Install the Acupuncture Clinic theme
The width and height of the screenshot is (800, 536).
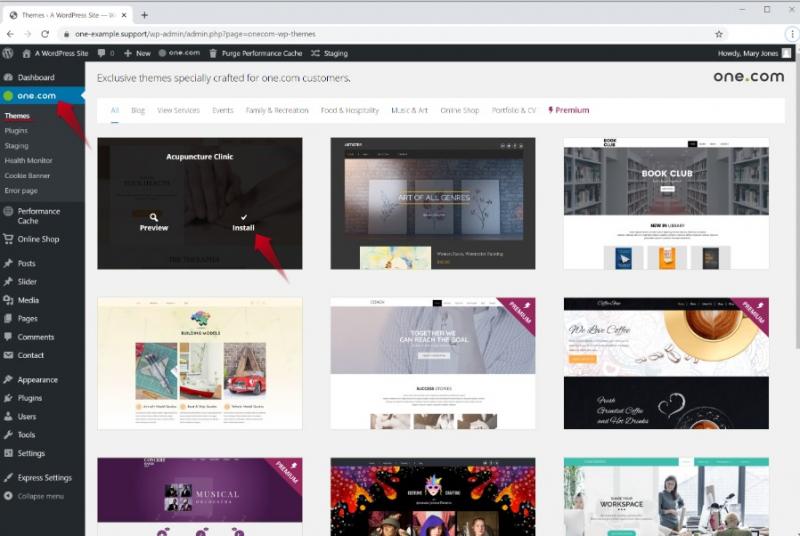pos(243,222)
